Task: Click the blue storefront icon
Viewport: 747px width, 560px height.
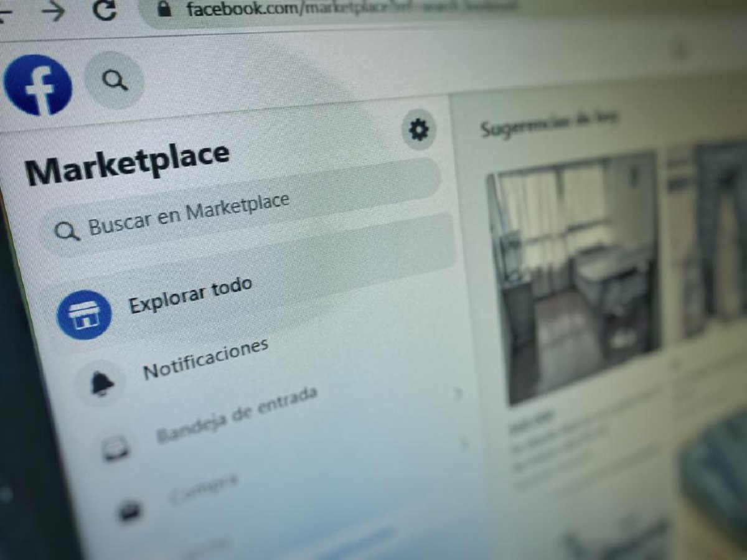Action: (84, 314)
